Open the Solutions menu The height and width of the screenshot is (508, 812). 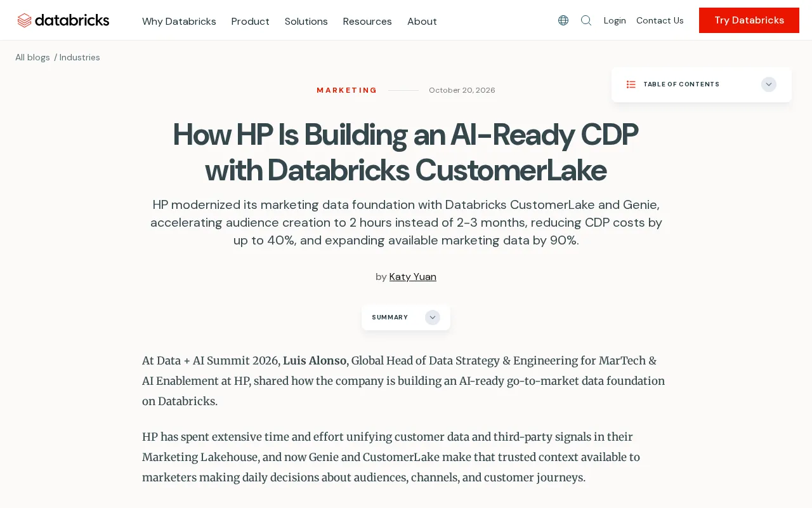(x=306, y=22)
